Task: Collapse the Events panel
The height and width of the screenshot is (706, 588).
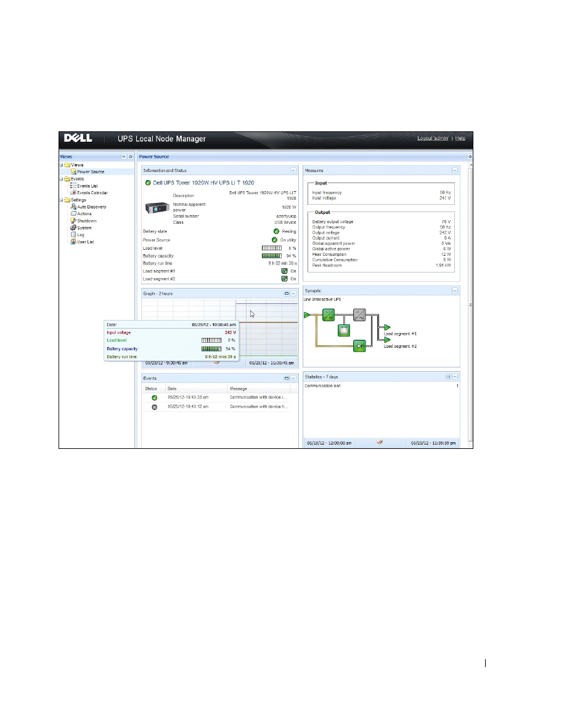Action: [293, 378]
